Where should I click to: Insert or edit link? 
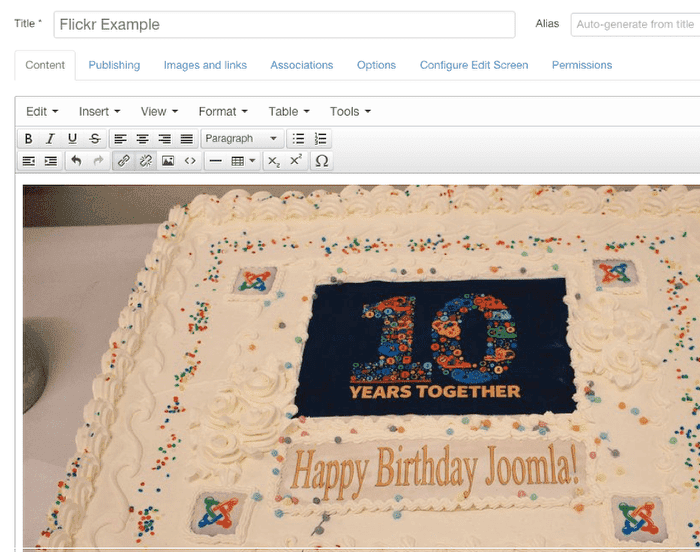pos(124,161)
